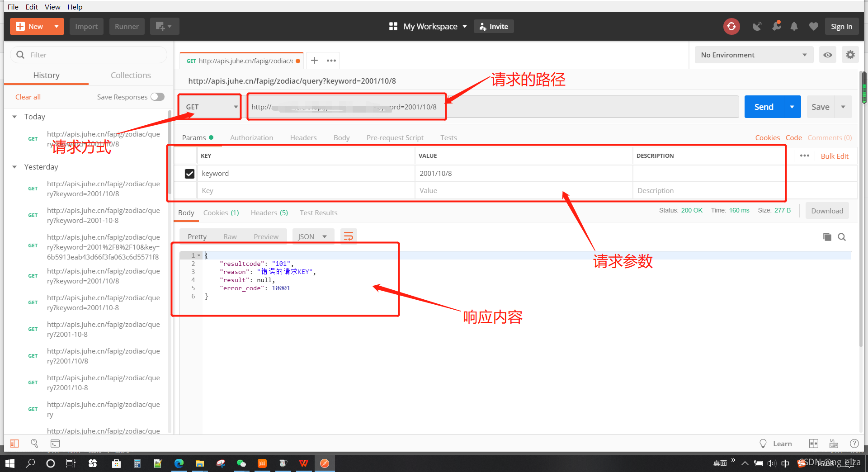This screenshot has width=868, height=472.
Task: Click the Import button
Action: pyautogui.click(x=86, y=26)
